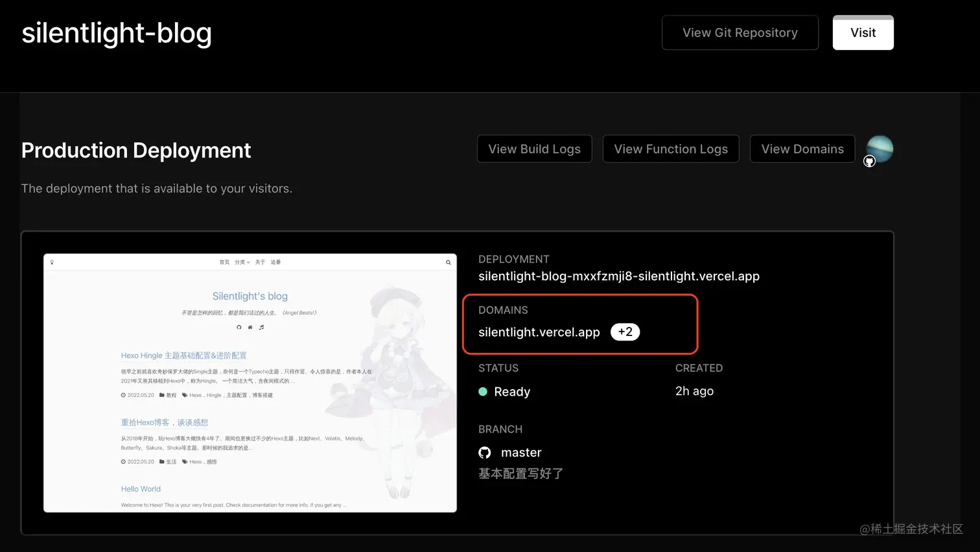
Task: Open the commit message 基本配置写好了
Action: pyautogui.click(x=521, y=474)
